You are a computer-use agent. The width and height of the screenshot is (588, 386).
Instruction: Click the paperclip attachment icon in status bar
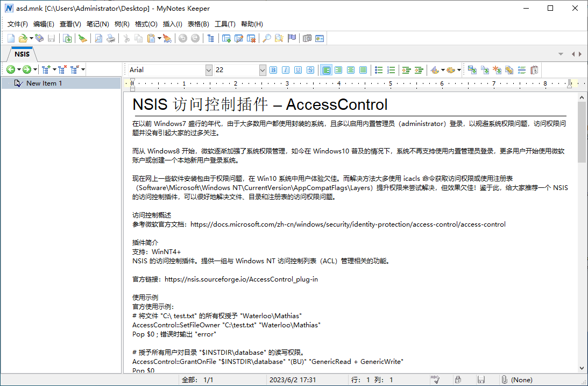point(504,380)
